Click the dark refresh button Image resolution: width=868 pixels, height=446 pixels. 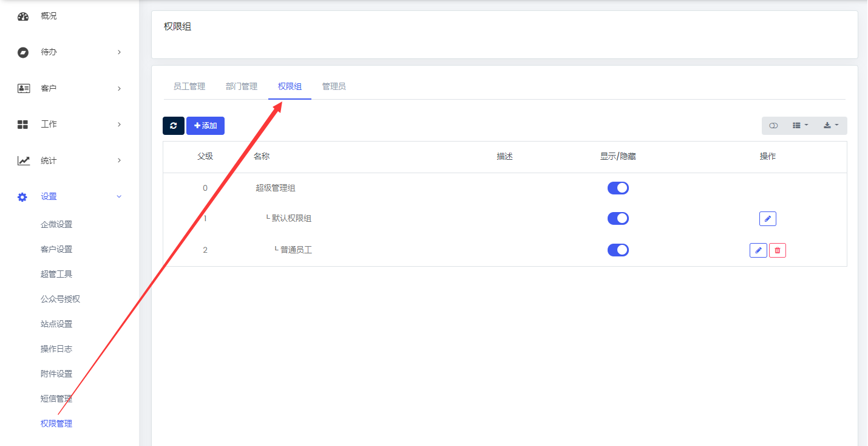[174, 126]
